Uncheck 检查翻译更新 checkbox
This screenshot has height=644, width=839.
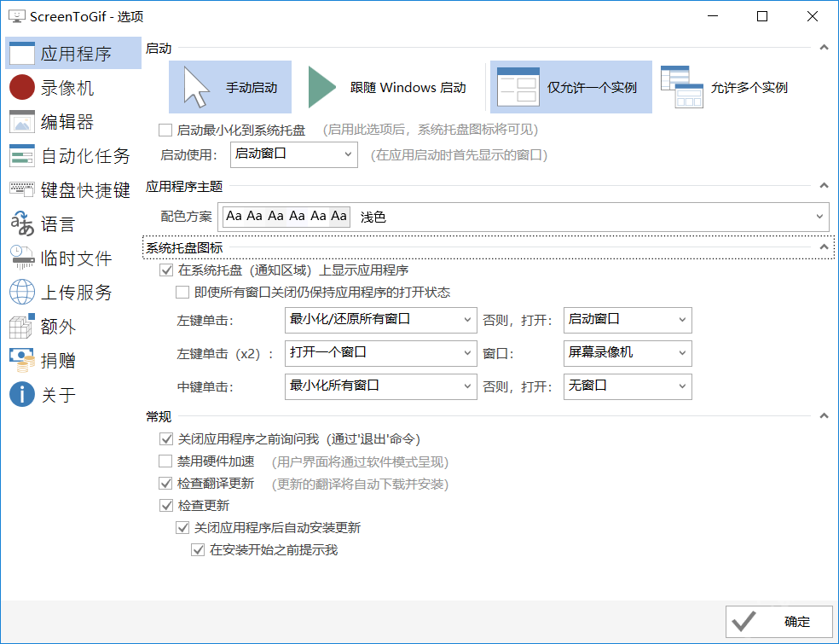pos(165,484)
